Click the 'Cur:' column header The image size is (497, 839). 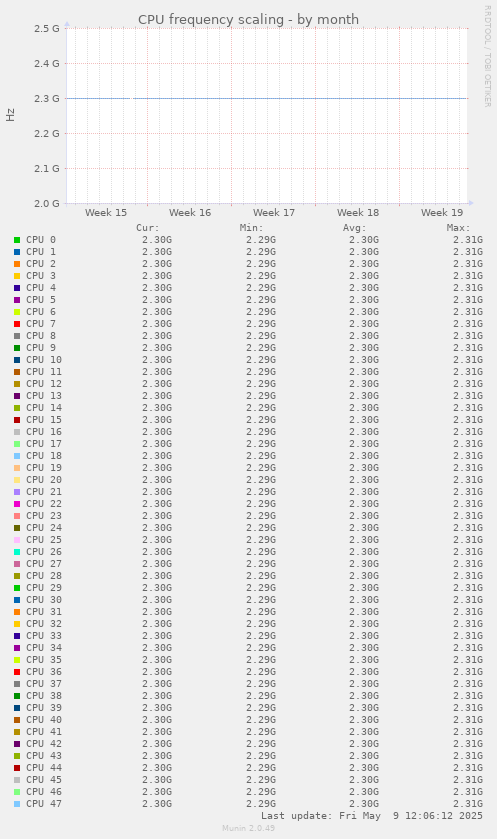coord(148,228)
